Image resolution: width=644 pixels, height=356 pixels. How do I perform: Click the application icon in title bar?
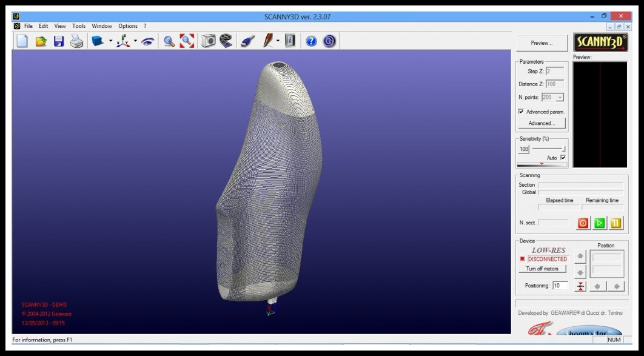click(16, 16)
